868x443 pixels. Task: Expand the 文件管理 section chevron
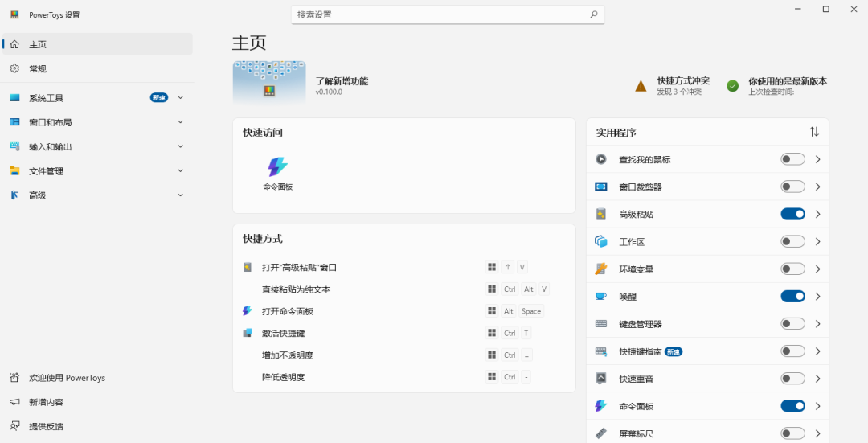(180, 170)
